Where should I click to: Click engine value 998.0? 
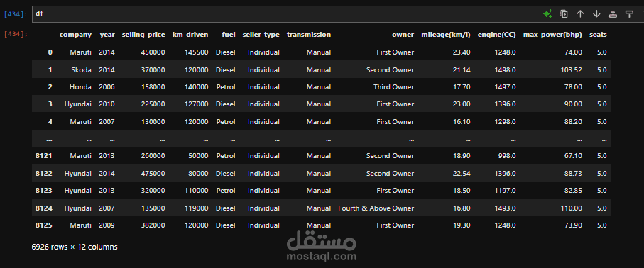click(507, 156)
